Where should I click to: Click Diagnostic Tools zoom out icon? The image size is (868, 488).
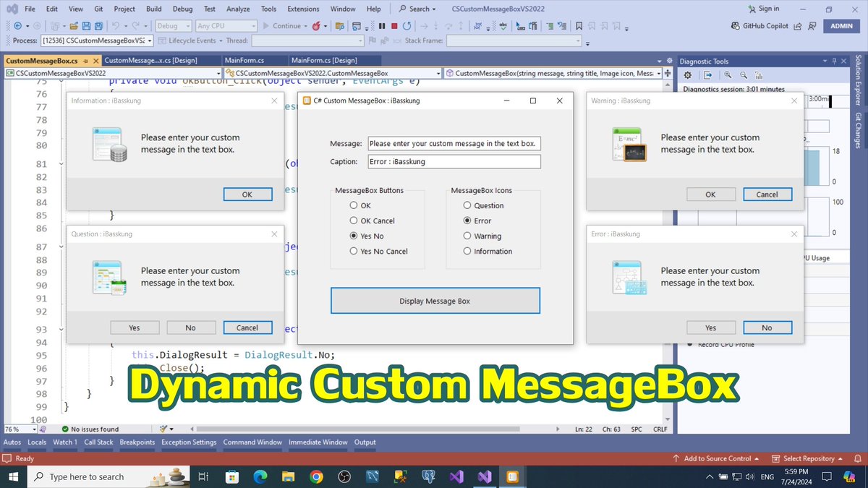click(744, 75)
